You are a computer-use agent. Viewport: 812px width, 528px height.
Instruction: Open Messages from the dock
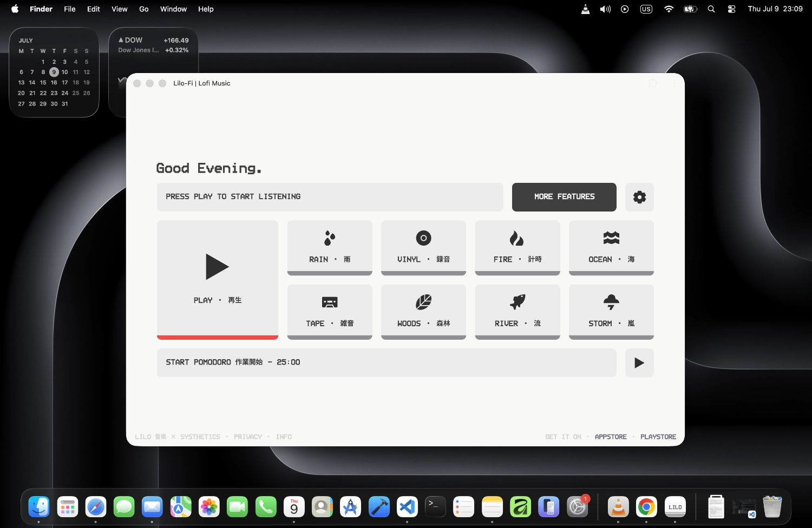[x=124, y=507]
